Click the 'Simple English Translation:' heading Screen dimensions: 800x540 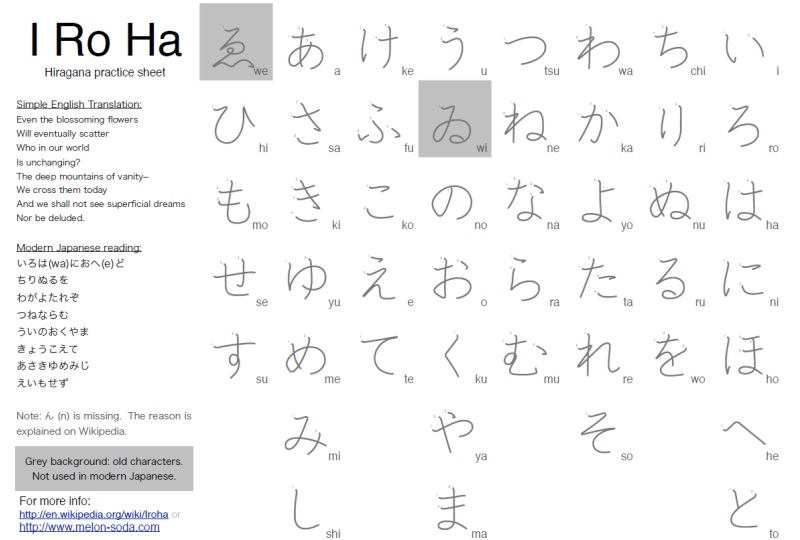[79, 105]
